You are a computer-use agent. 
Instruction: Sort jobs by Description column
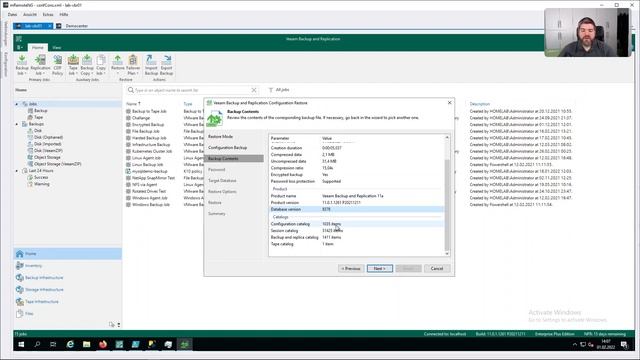[480, 104]
